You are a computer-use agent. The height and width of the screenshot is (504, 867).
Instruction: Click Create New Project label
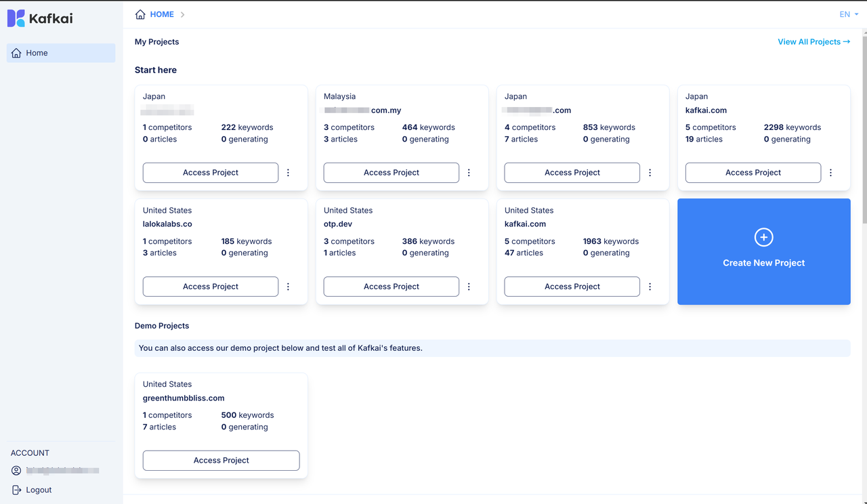click(x=764, y=263)
